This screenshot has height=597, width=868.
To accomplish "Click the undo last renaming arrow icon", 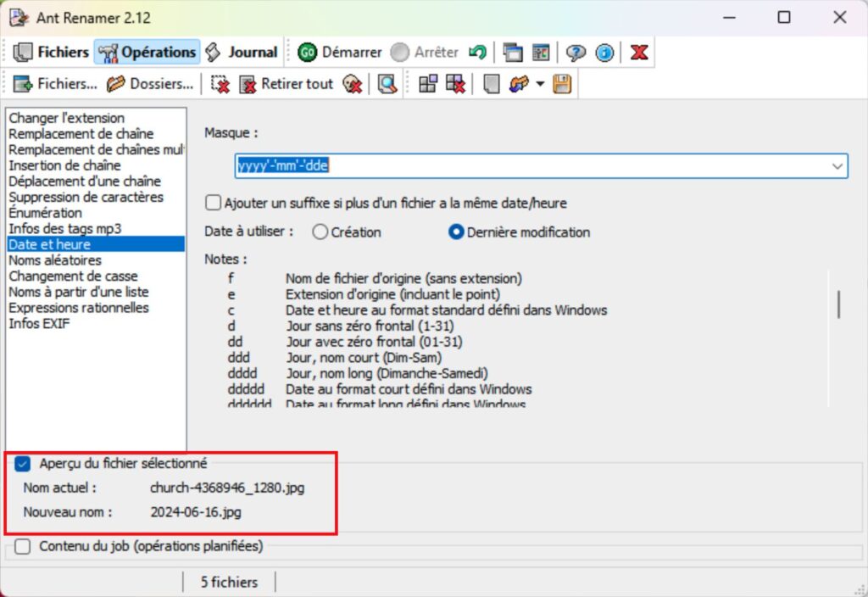I will tap(477, 52).
